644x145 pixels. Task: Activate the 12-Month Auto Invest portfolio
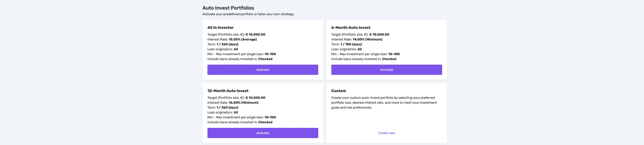pos(263,133)
